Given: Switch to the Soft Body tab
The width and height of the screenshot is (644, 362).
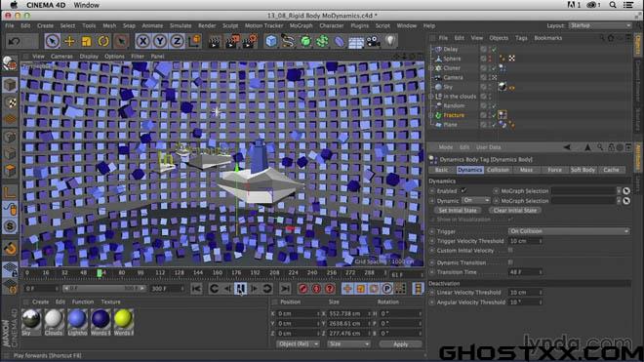Looking at the screenshot, I should click(x=583, y=170).
